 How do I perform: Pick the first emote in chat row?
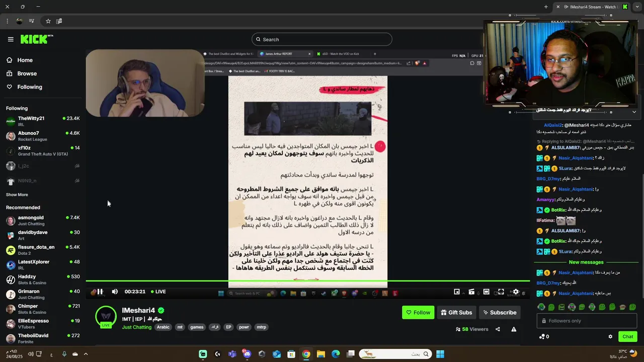click(x=541, y=307)
